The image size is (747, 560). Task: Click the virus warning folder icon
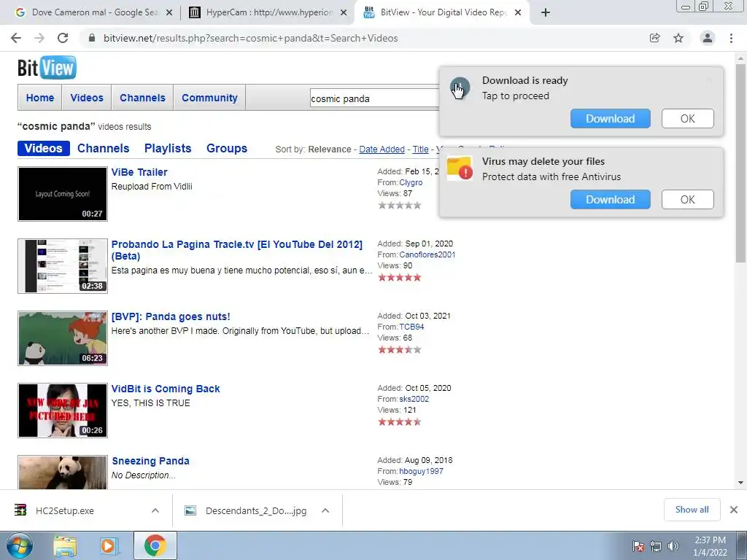click(x=460, y=168)
